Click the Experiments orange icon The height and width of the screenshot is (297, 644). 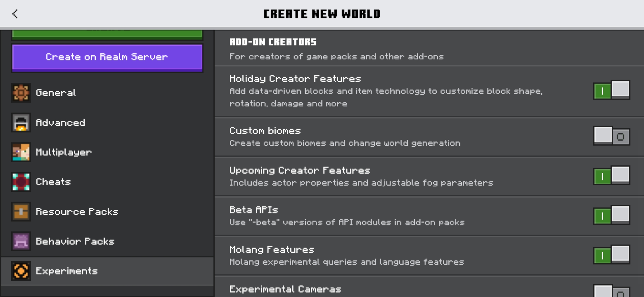point(21,271)
